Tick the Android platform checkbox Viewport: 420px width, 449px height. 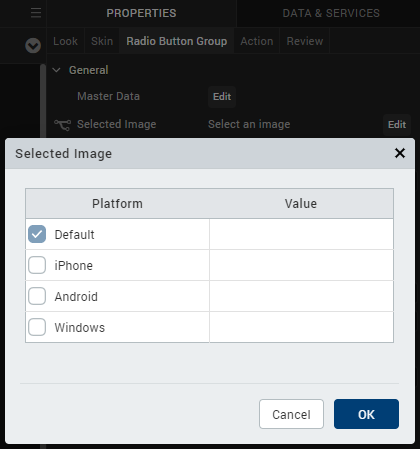coord(37,296)
